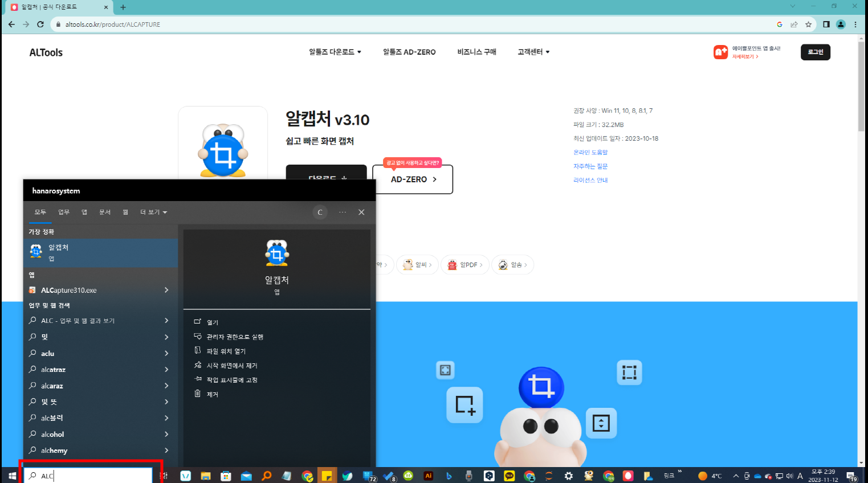Expand arrow next to alcaraz suggestion
This screenshot has width=868, height=483.
coord(166,386)
